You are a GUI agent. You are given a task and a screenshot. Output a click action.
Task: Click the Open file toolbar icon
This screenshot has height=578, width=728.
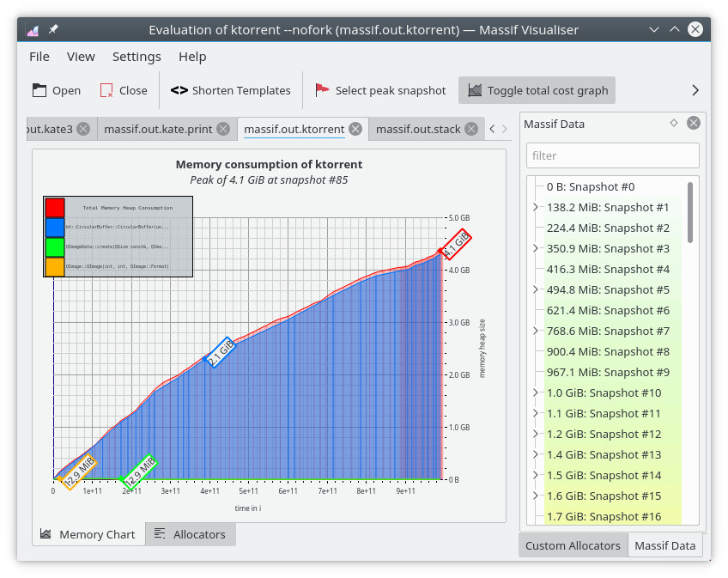coord(39,90)
